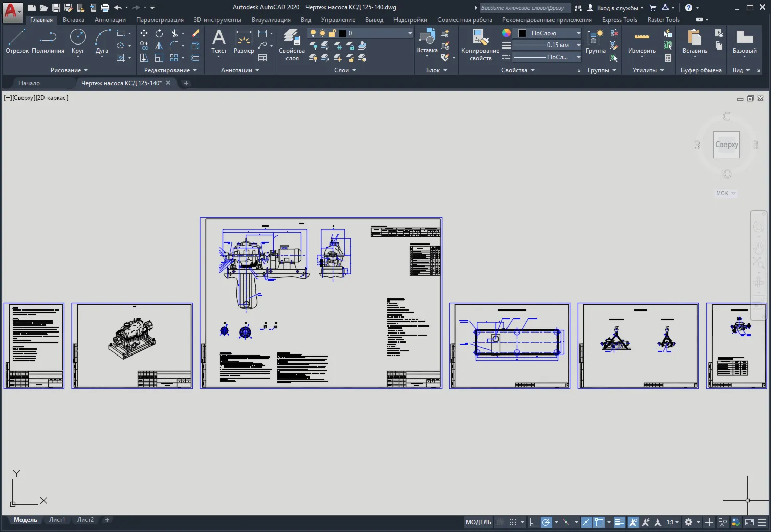The width and height of the screenshot is (771, 532).
Task: Open the 0.15 мм lineweight dropdown
Action: pyautogui.click(x=546, y=45)
